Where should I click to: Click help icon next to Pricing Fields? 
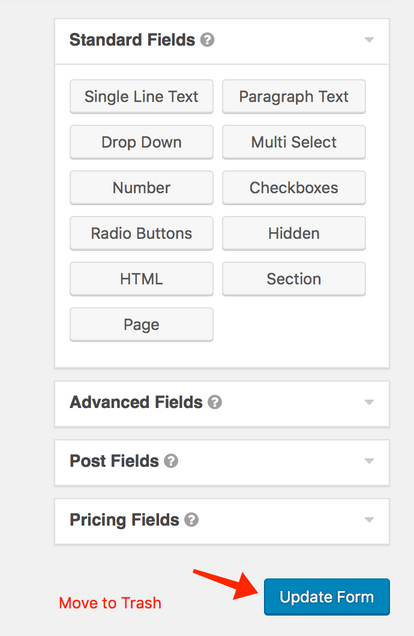(x=191, y=520)
